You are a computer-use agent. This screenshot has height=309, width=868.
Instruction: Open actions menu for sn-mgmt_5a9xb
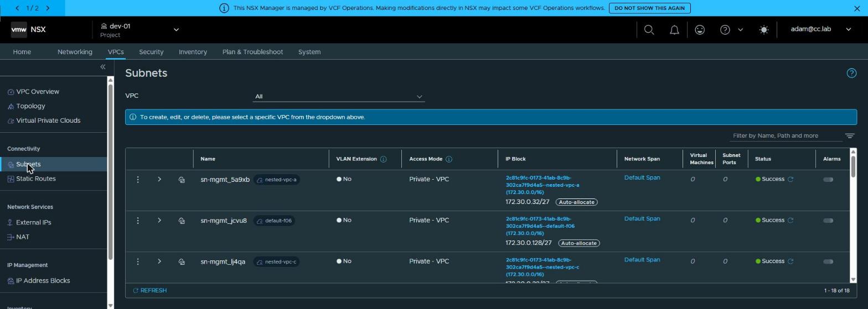[138, 179]
